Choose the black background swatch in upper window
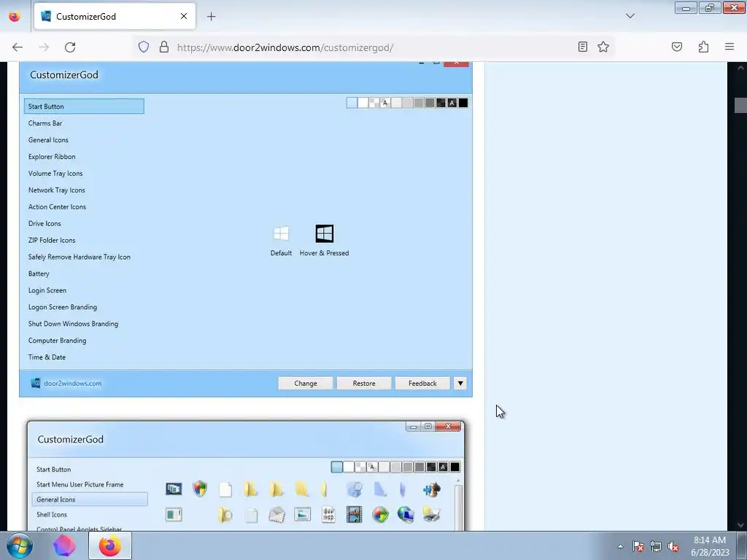This screenshot has width=747, height=560. click(463, 102)
